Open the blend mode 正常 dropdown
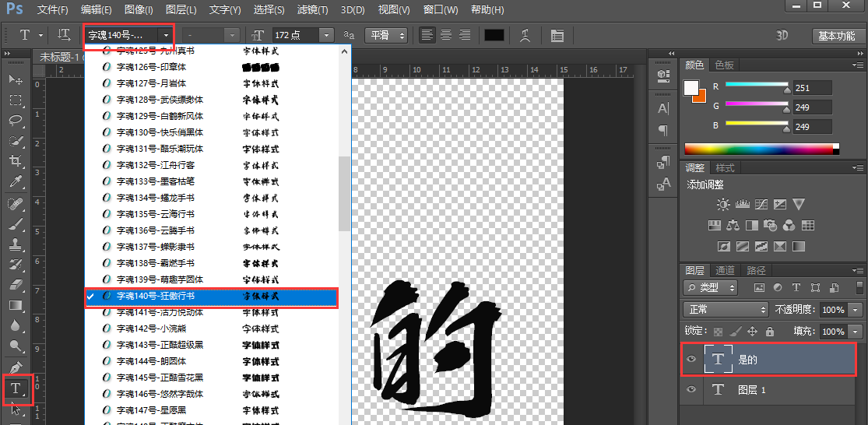 (726, 309)
